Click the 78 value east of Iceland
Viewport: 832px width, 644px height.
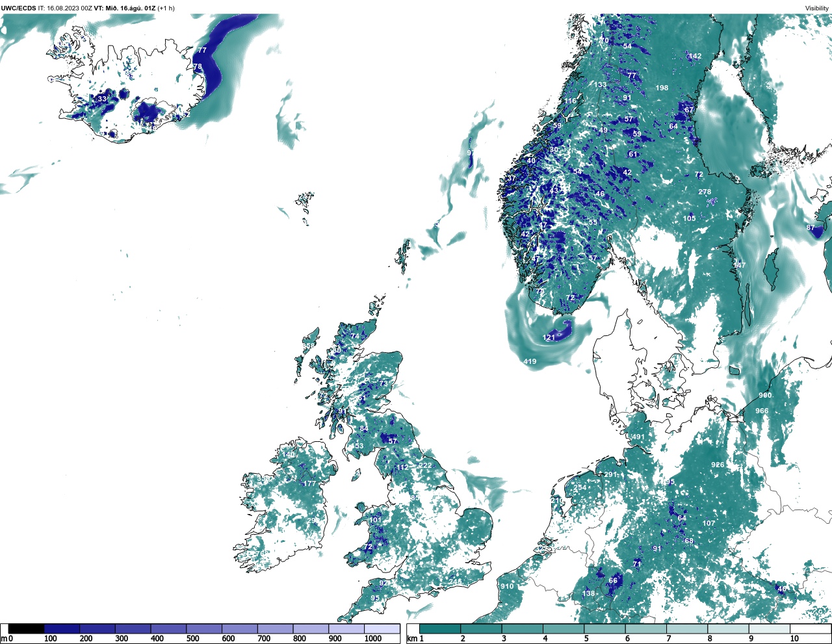click(198, 66)
